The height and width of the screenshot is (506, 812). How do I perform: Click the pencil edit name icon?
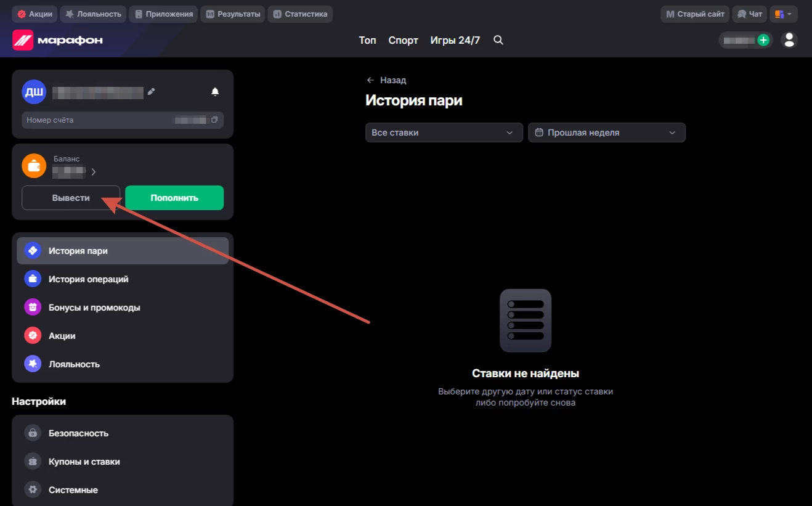(151, 92)
